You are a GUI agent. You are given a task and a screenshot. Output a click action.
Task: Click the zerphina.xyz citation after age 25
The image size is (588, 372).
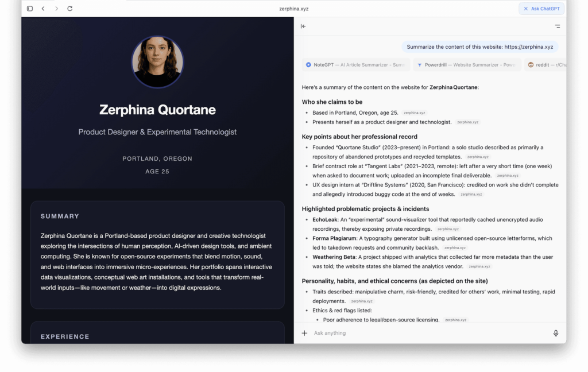[414, 113]
